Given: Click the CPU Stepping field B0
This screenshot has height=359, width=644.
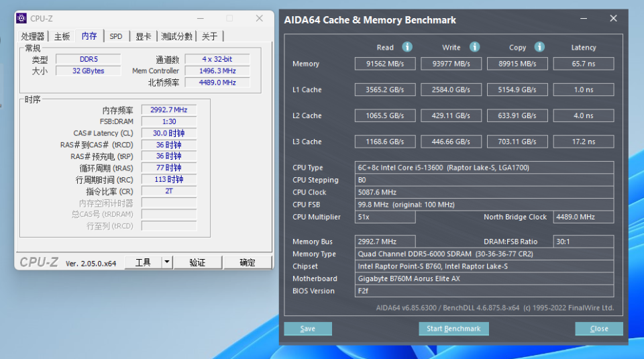Looking at the screenshot, I should tap(484, 180).
